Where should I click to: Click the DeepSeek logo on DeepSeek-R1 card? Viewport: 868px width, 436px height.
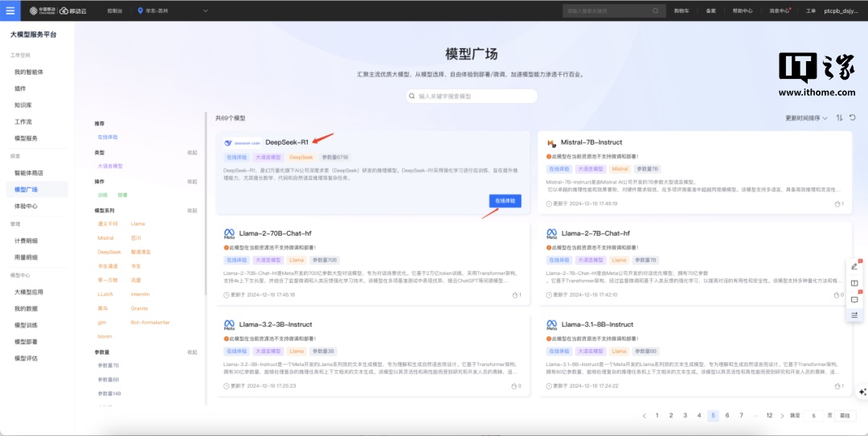[x=243, y=142]
